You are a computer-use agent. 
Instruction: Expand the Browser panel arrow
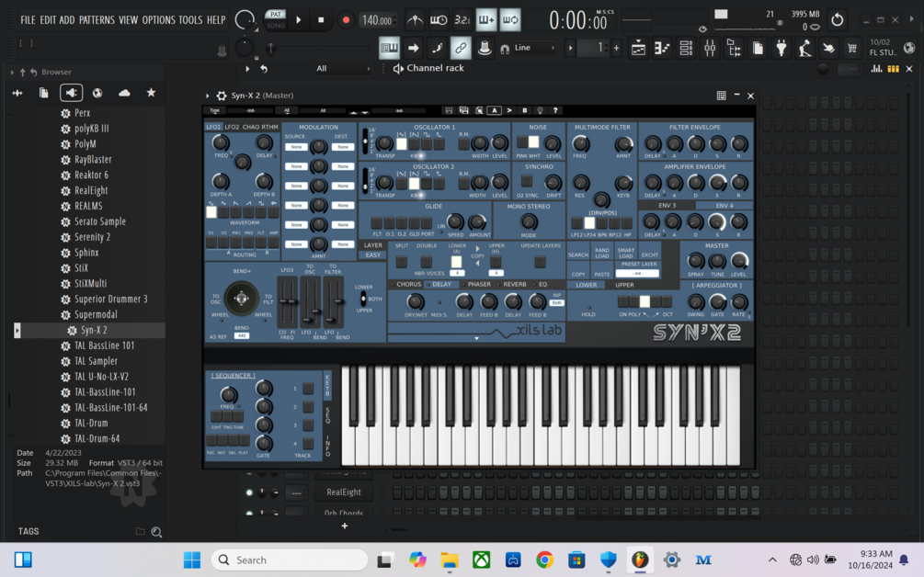[12, 73]
